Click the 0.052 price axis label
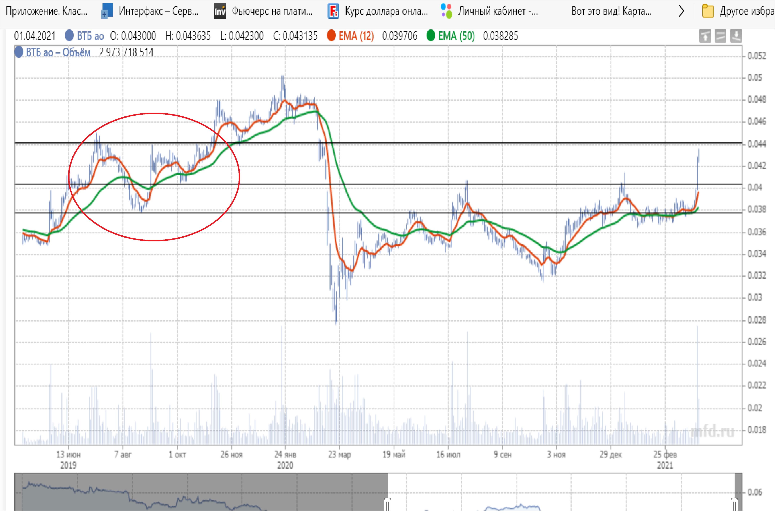 pos(757,56)
